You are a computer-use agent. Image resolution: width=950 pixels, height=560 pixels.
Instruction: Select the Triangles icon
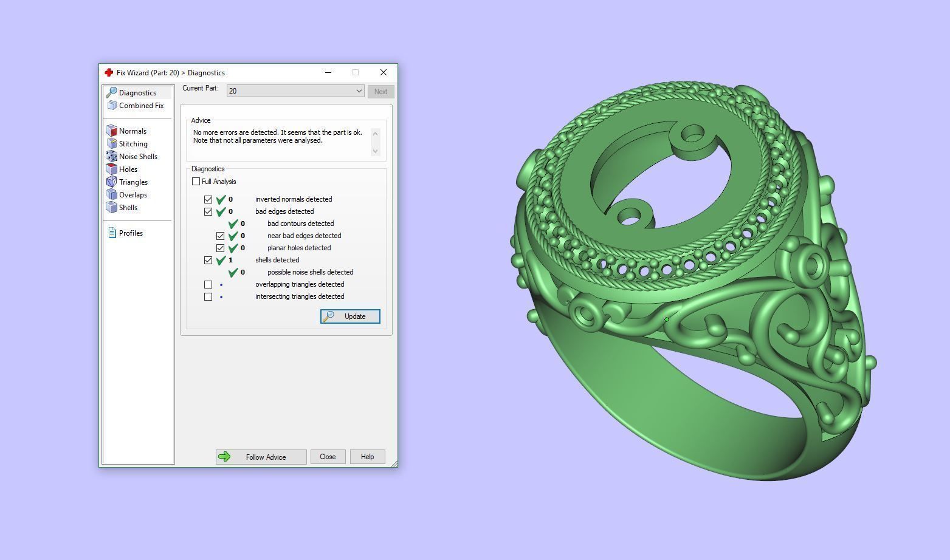(112, 182)
